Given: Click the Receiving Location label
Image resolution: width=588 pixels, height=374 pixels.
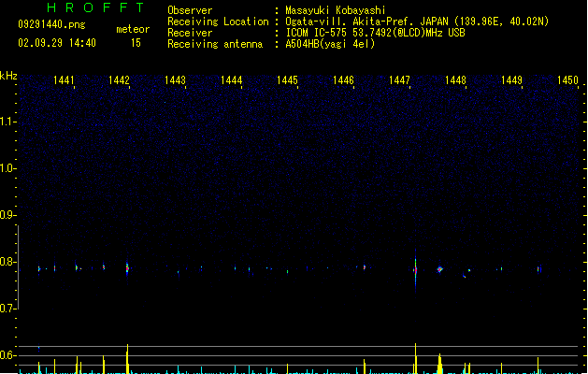Looking at the screenshot, I should point(218,22).
